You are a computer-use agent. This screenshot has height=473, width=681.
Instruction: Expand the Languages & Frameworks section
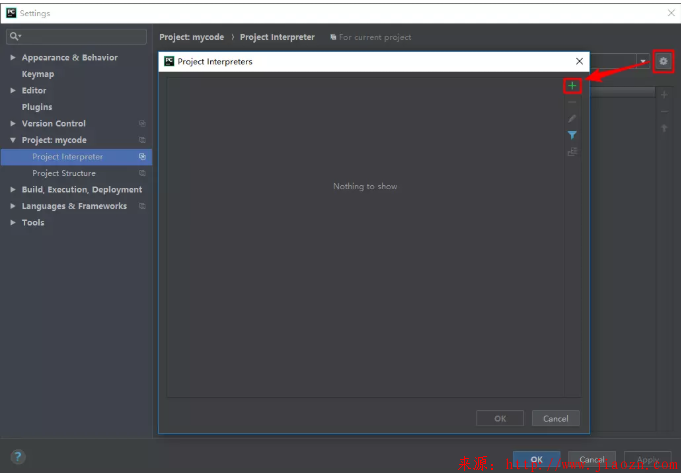(13, 206)
